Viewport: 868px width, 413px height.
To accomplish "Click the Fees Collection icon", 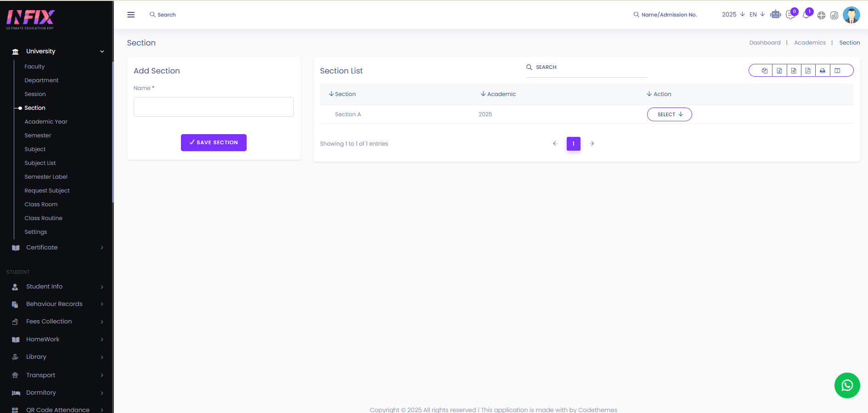I will coord(15,322).
